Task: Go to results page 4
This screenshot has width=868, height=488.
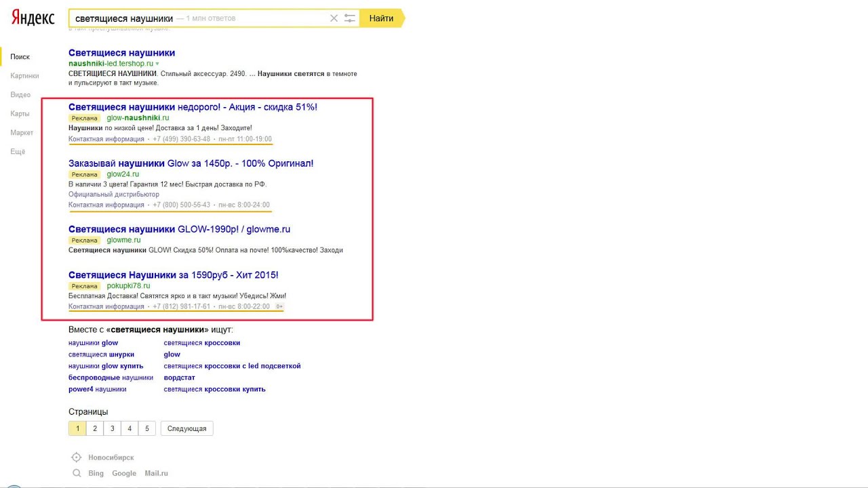Action: tap(130, 428)
